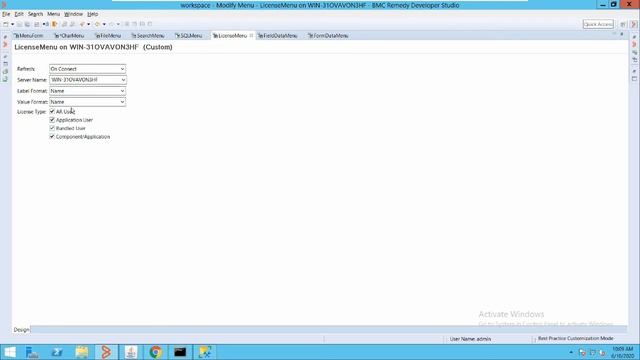The height and width of the screenshot is (360, 640).
Task: Switch to the CharMenu tab
Action: [x=69, y=36]
